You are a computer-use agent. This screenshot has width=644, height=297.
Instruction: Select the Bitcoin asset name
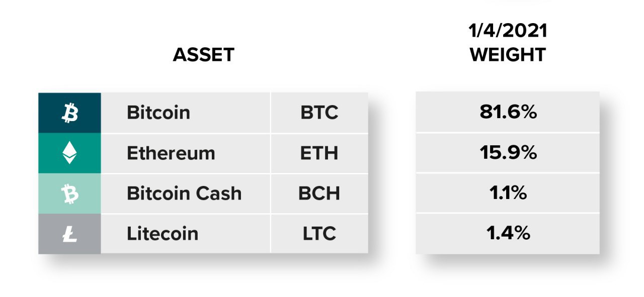coord(158,113)
